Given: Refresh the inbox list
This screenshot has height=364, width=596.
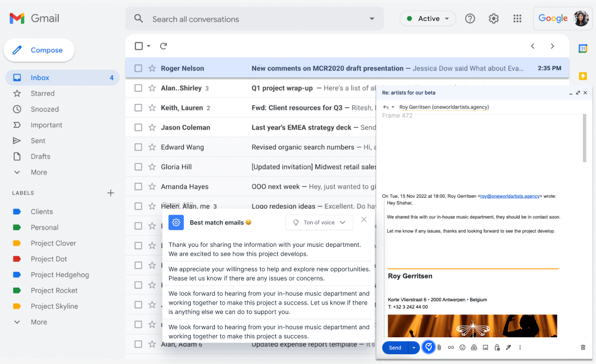Looking at the screenshot, I should tap(163, 46).
